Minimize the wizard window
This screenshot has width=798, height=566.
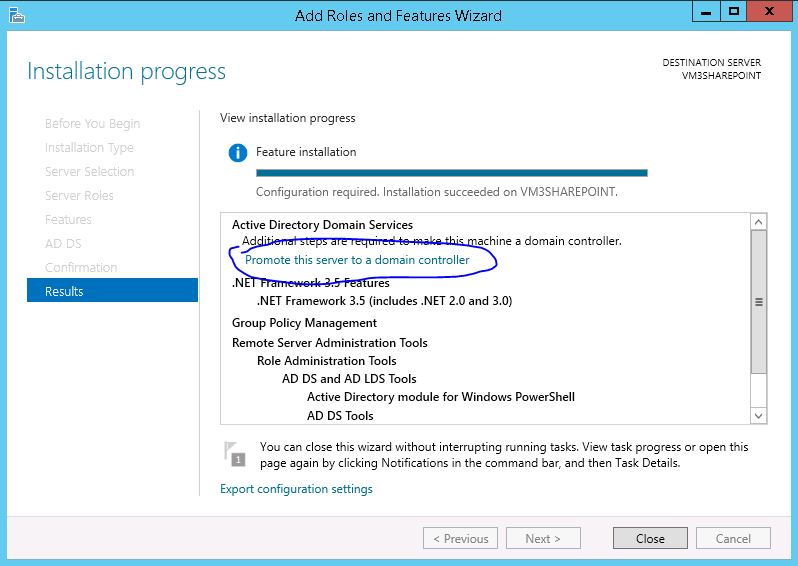[706, 11]
